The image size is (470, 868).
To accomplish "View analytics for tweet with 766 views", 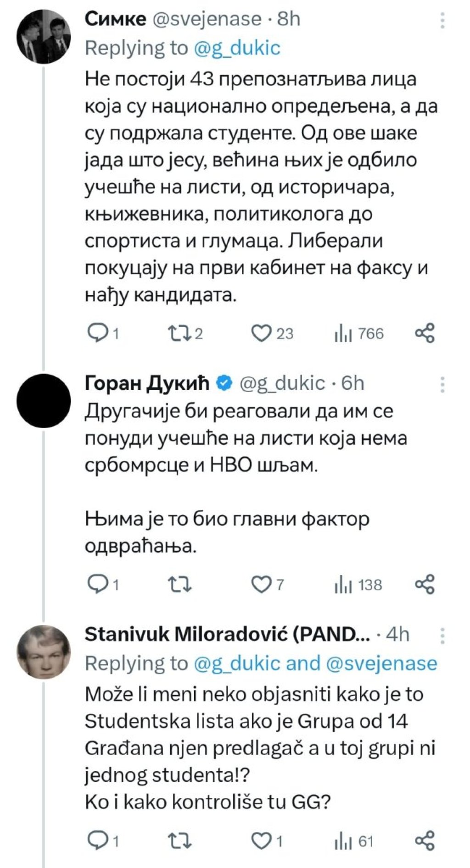I will (359, 333).
